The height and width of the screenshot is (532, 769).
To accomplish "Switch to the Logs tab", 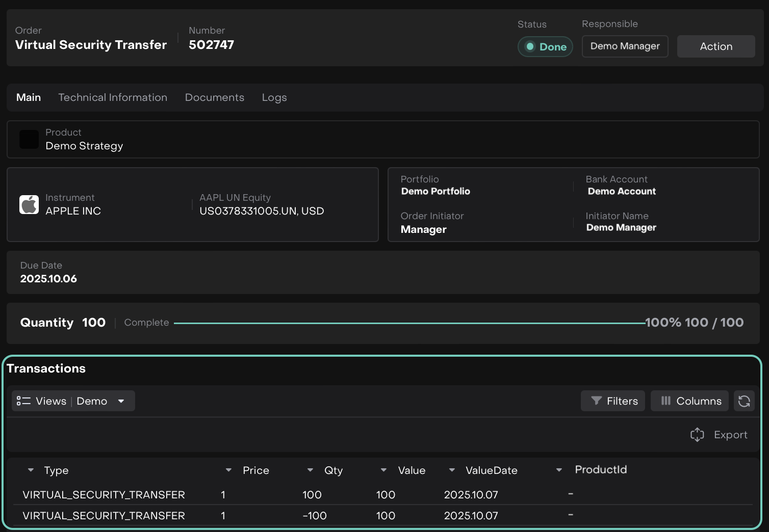I will pos(274,97).
